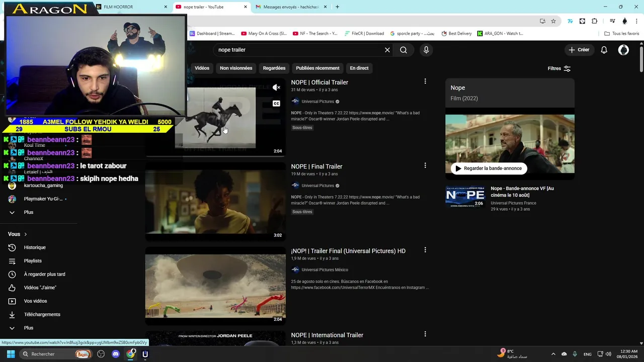
Task: Open the Best Delivery bookmark
Action: click(x=457, y=34)
